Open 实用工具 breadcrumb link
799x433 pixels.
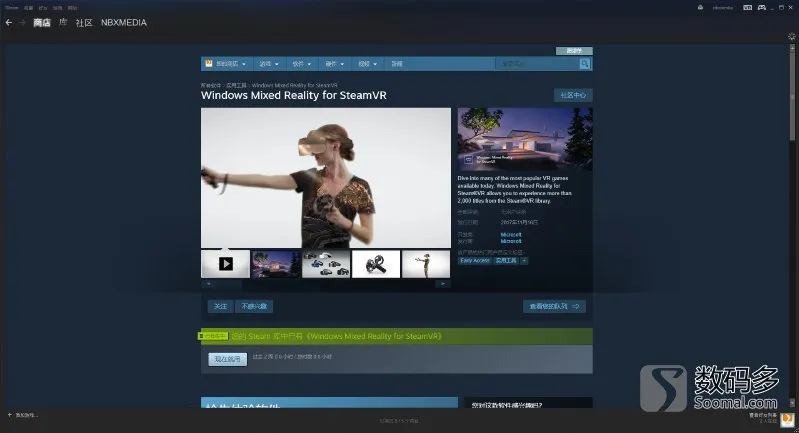click(236, 86)
